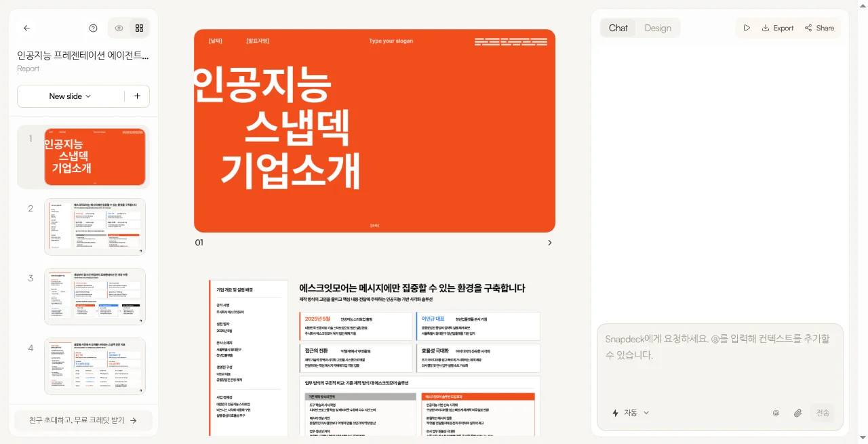Screen dimensions: 868x444
Task: Click the [날짜] placeholder on the slide
Action: click(x=216, y=41)
